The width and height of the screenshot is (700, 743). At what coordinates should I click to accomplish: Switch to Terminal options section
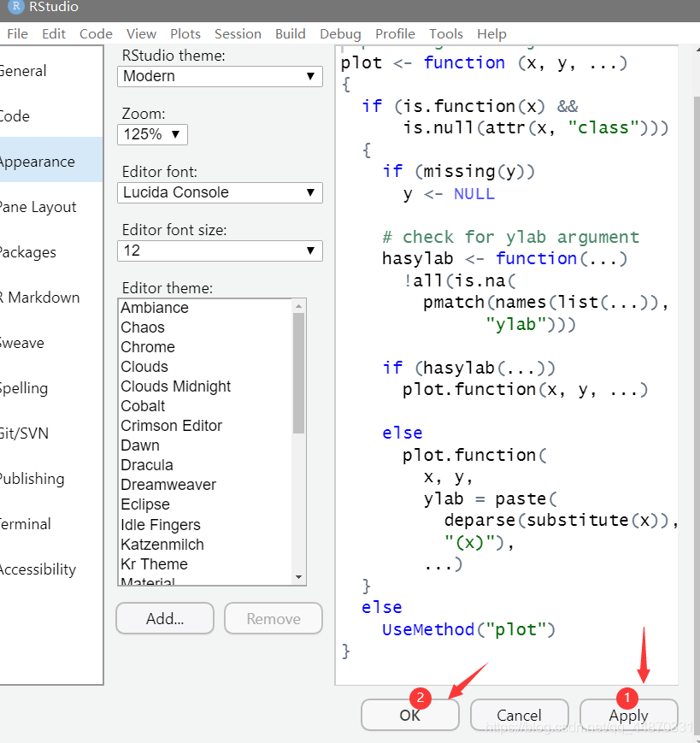(50, 524)
